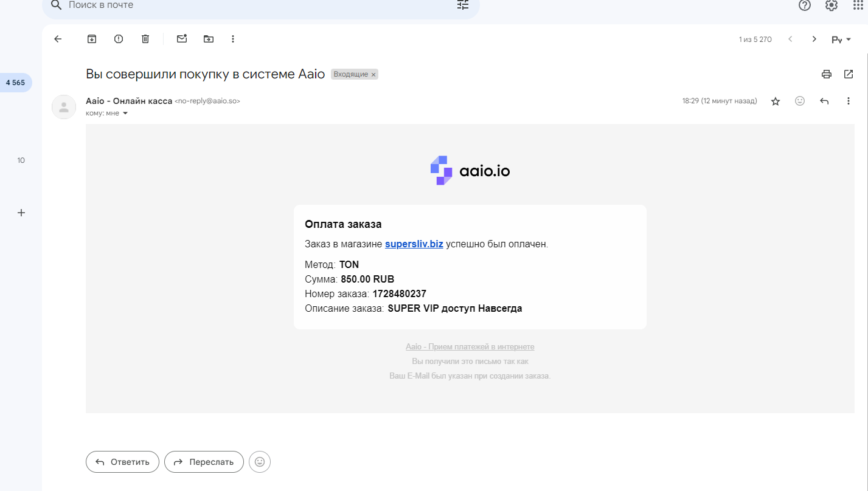Show search filter options
Viewport: 868px width, 491px height.
tap(463, 5)
